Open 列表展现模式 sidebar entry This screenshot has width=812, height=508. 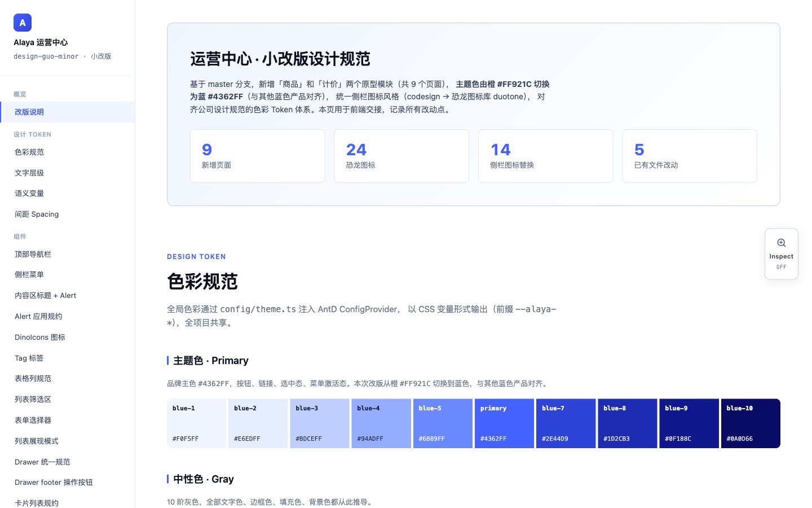click(67, 441)
